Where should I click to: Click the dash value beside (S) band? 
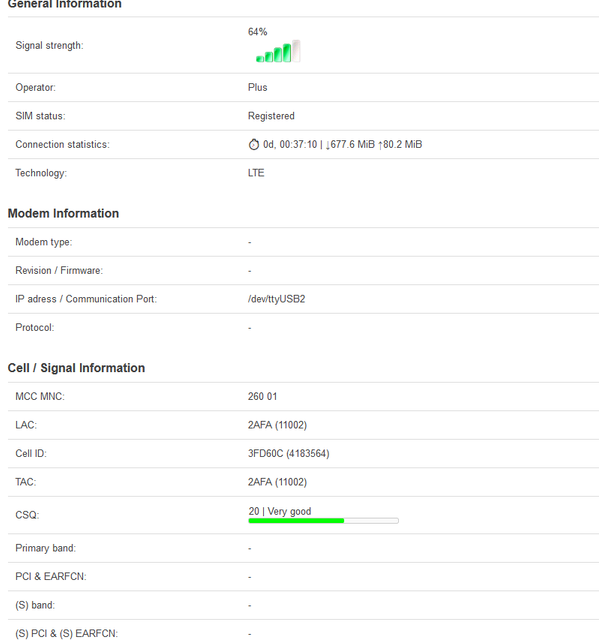point(250,606)
